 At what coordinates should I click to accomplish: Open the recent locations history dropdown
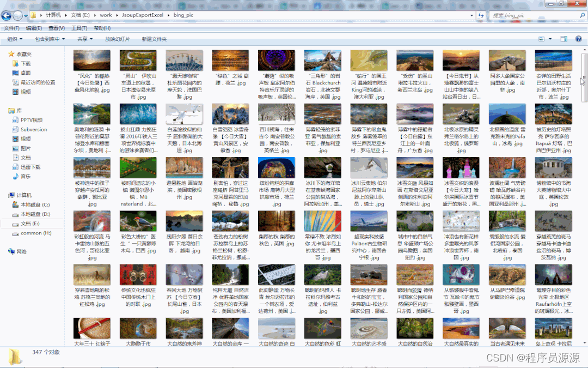pos(26,16)
